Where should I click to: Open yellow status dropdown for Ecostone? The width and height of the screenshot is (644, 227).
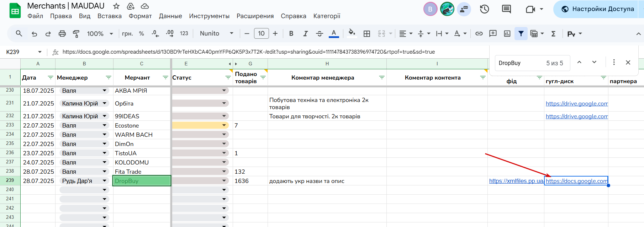click(x=224, y=125)
